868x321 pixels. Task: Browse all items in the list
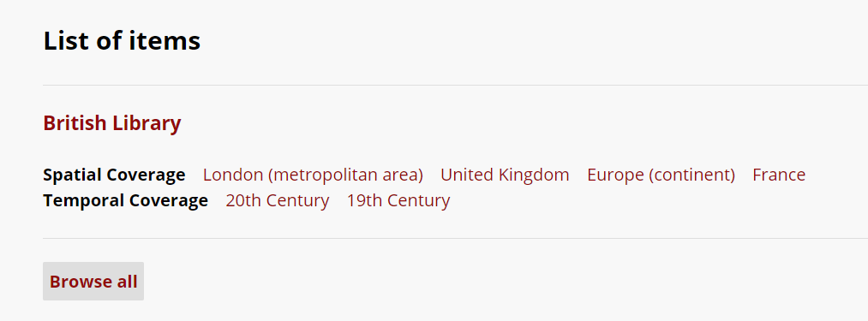click(93, 281)
